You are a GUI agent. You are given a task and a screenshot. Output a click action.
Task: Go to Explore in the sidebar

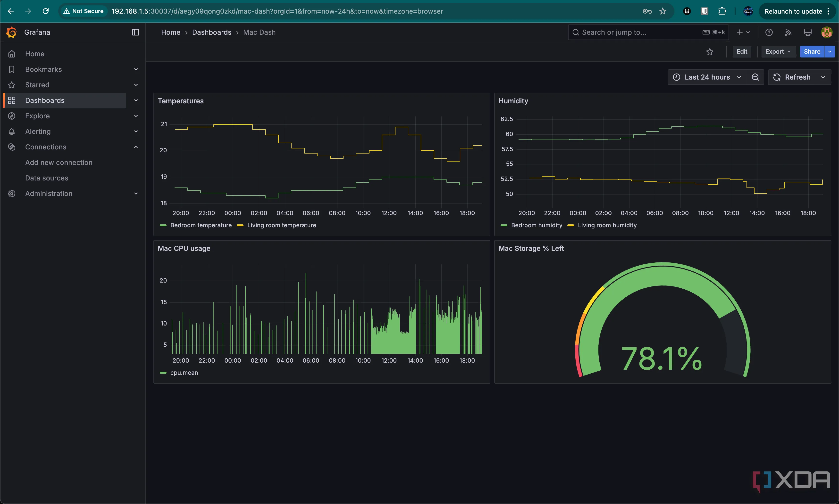(x=37, y=116)
